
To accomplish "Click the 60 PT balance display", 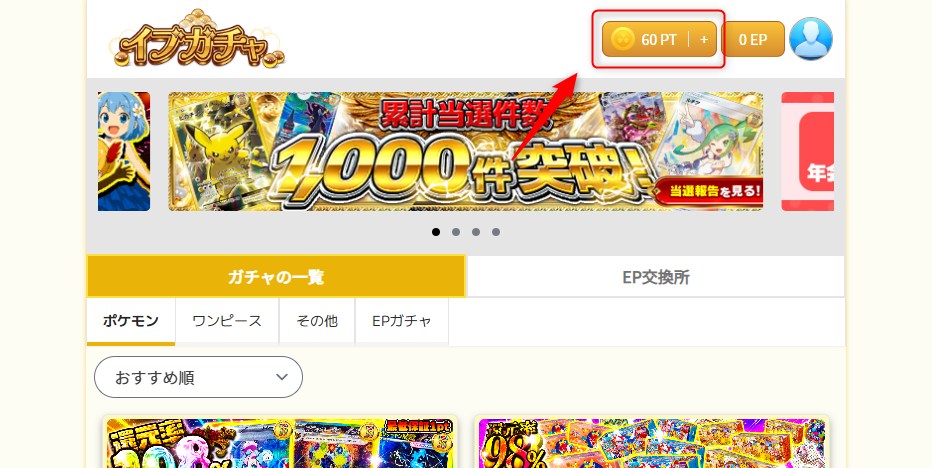I will pos(659,40).
